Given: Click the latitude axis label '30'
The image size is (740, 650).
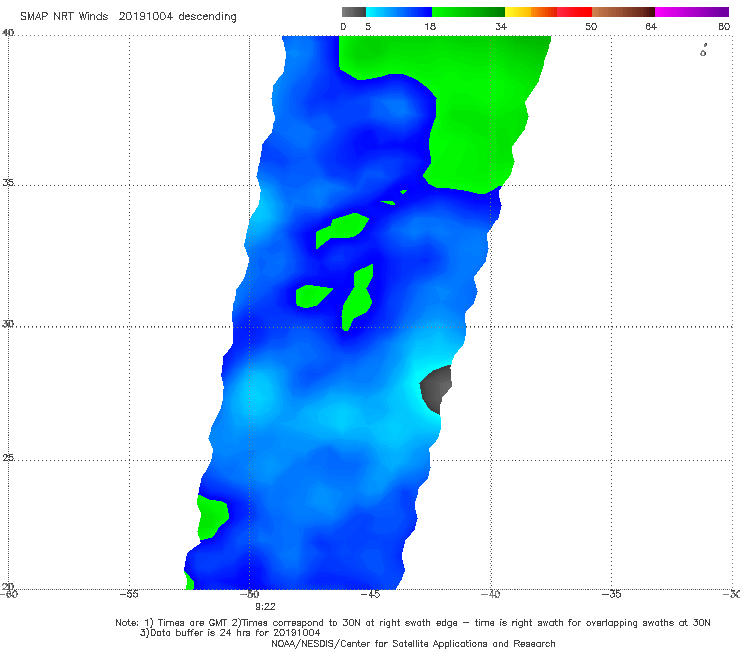Looking at the screenshot, I should [8, 324].
